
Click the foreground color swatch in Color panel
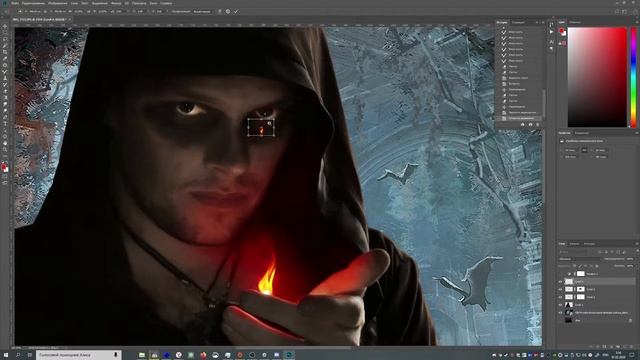pyautogui.click(x=561, y=31)
